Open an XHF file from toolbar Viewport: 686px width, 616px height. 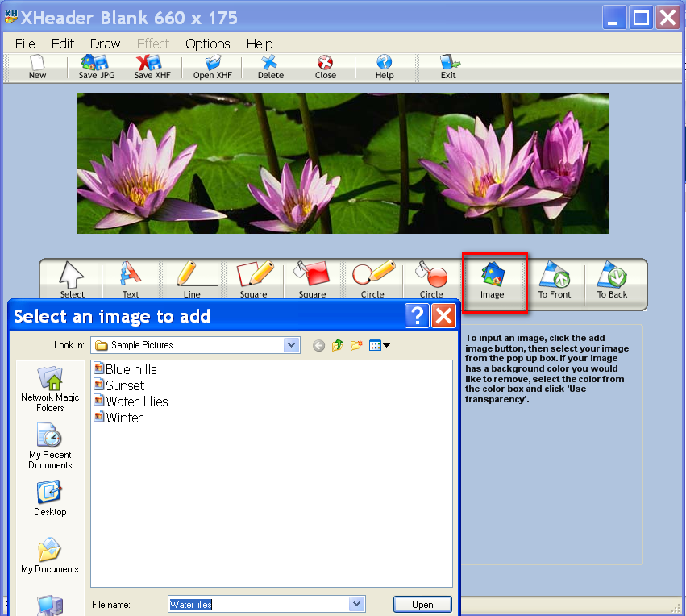tap(211, 65)
